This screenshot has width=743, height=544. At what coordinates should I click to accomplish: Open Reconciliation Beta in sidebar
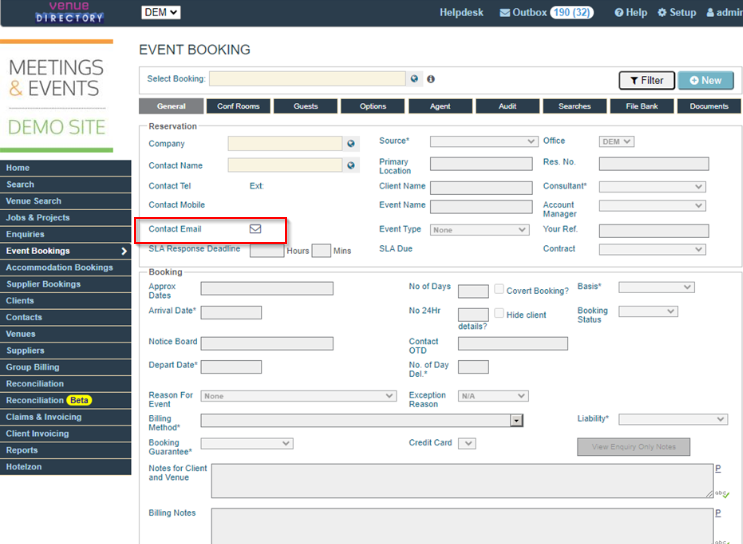65,400
